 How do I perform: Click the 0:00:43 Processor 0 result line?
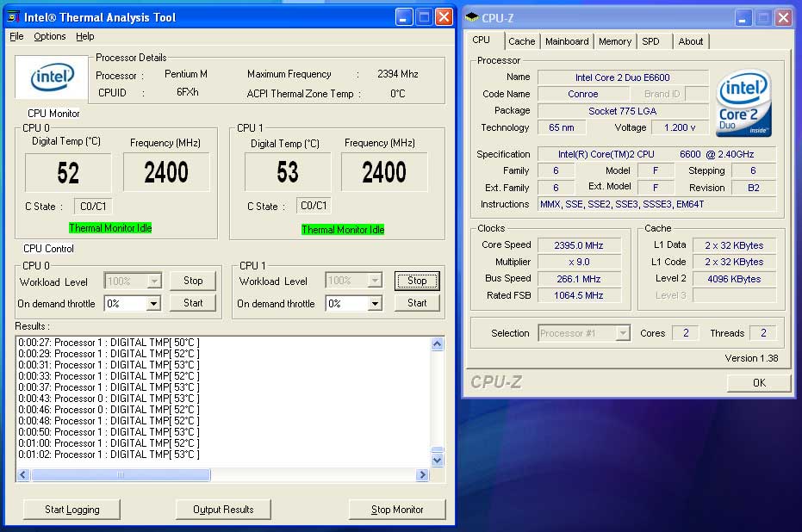(109, 398)
